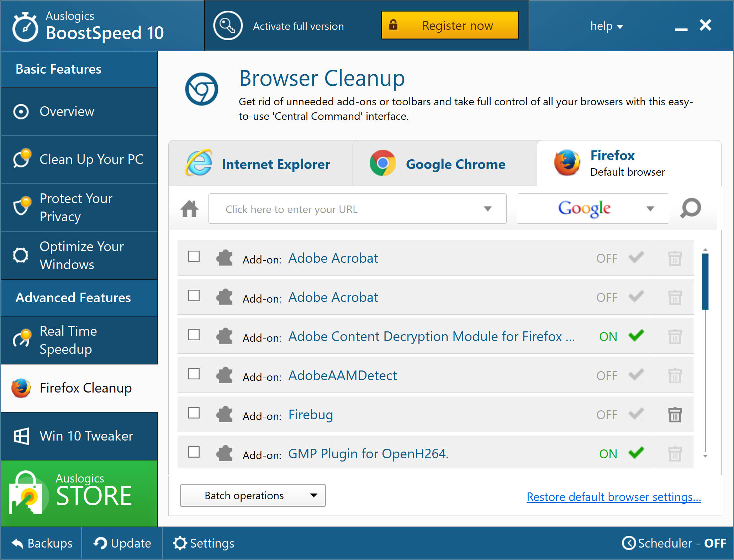
Task: Switch to the Internet Explorer tab
Action: (275, 164)
